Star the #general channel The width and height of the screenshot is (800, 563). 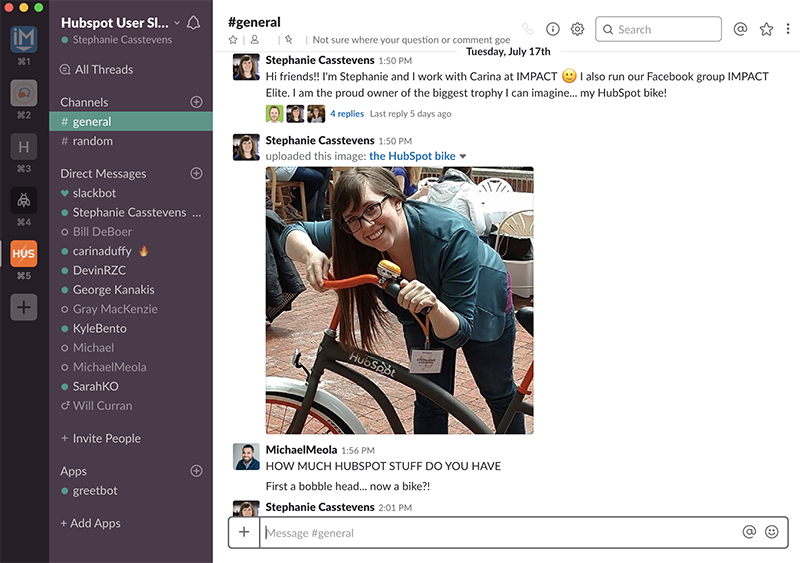pos(233,40)
